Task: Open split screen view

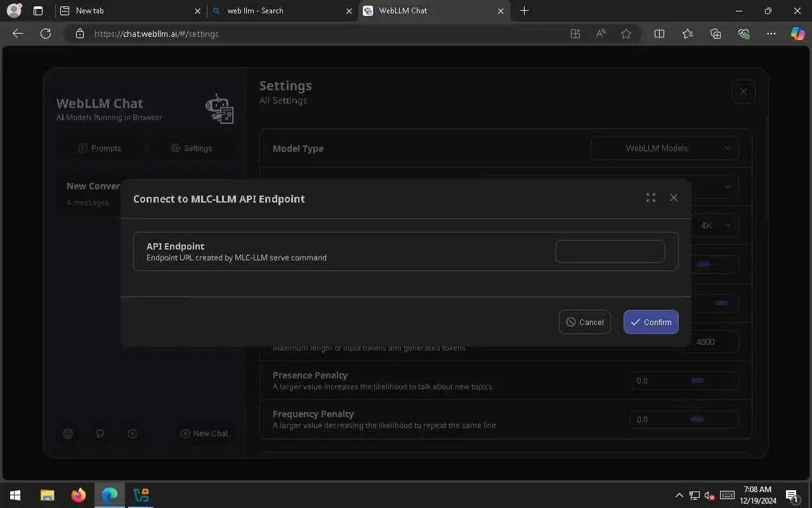Action: click(659, 34)
